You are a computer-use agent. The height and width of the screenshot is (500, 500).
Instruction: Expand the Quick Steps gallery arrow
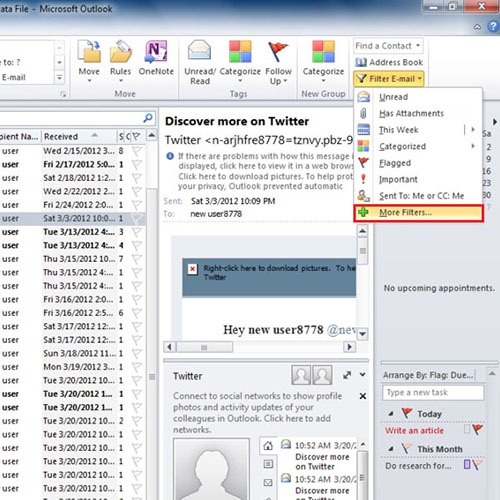pyautogui.click(x=59, y=78)
